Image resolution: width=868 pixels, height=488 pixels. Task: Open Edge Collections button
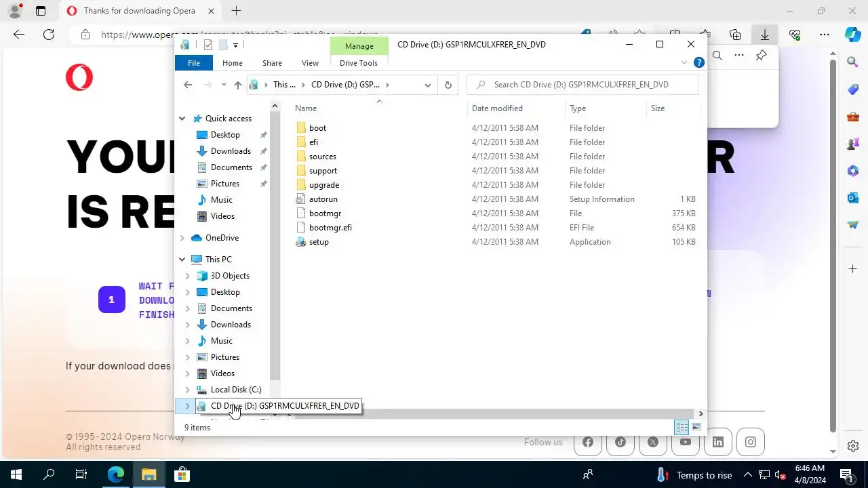coord(735,35)
